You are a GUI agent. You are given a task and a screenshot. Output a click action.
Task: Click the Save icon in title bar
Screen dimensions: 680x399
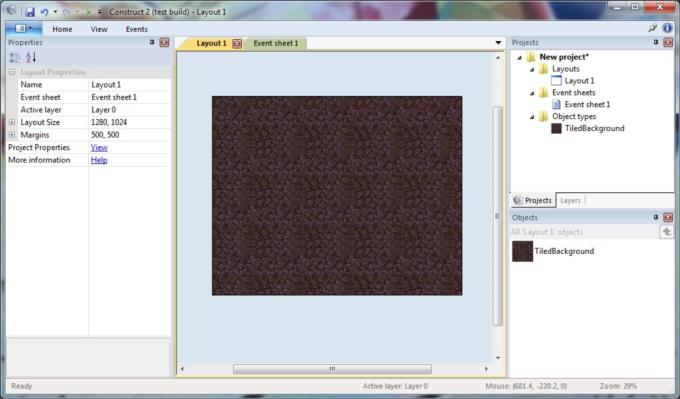click(29, 12)
